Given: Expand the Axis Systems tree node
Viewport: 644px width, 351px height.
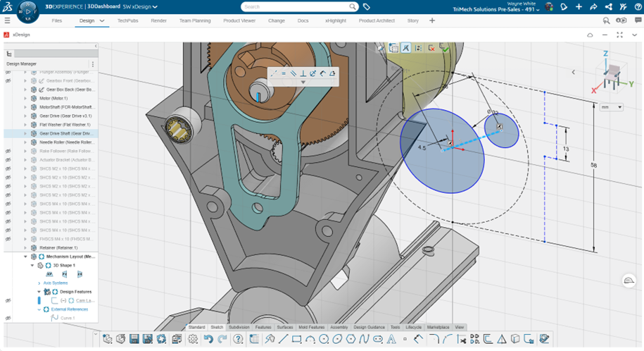Looking at the screenshot, I should coord(39,283).
